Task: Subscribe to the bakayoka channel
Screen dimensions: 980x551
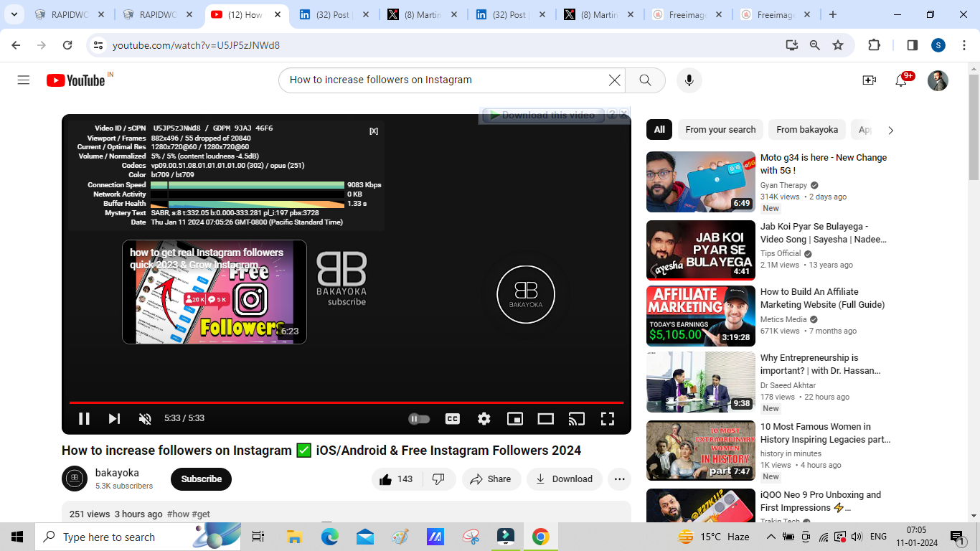Action: coord(201,479)
